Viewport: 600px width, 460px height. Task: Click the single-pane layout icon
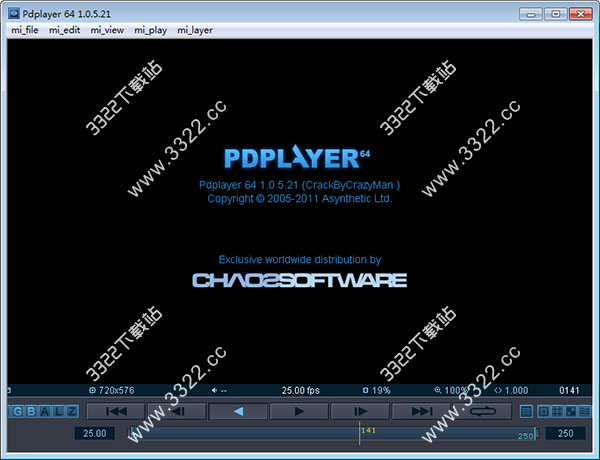(527, 411)
